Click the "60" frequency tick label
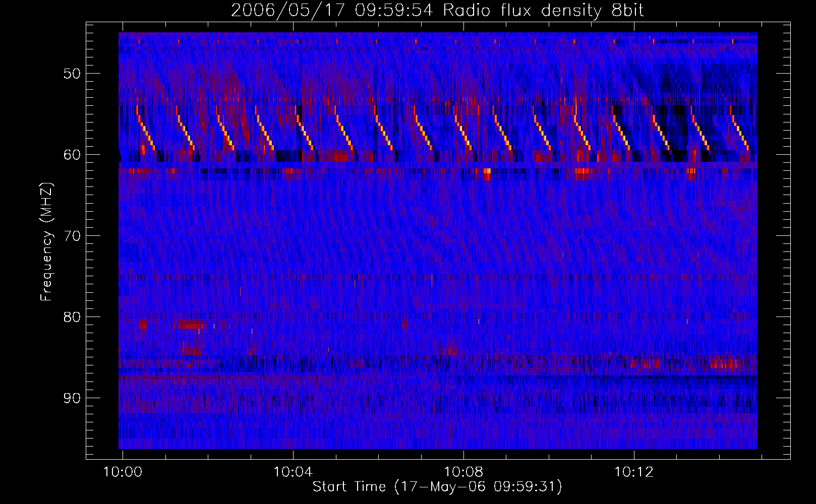 tap(72, 155)
